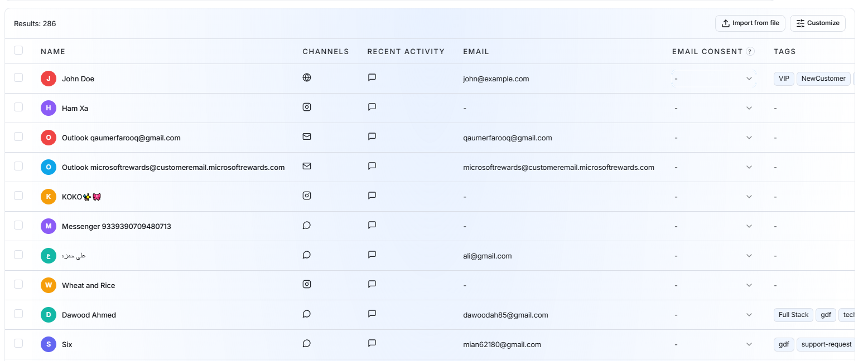Check the Dawood Ahmed row checkbox
The image size is (868, 361).
[x=18, y=314]
